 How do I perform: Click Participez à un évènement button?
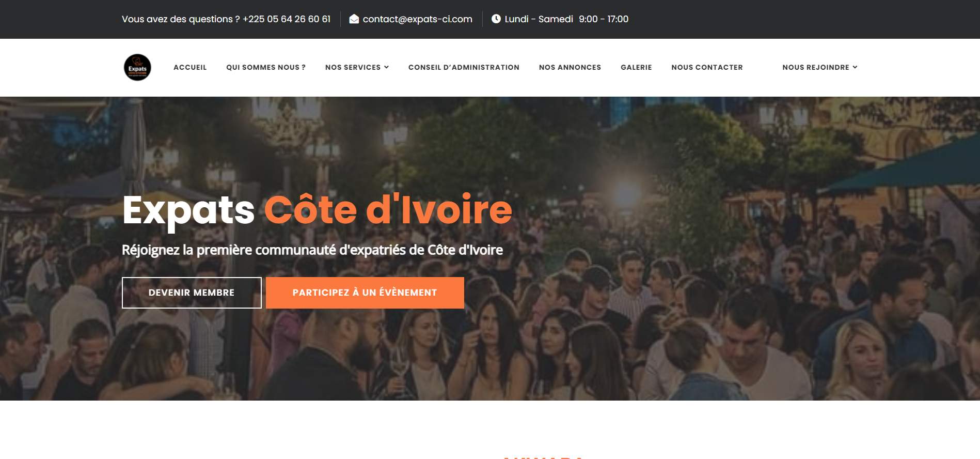click(365, 293)
